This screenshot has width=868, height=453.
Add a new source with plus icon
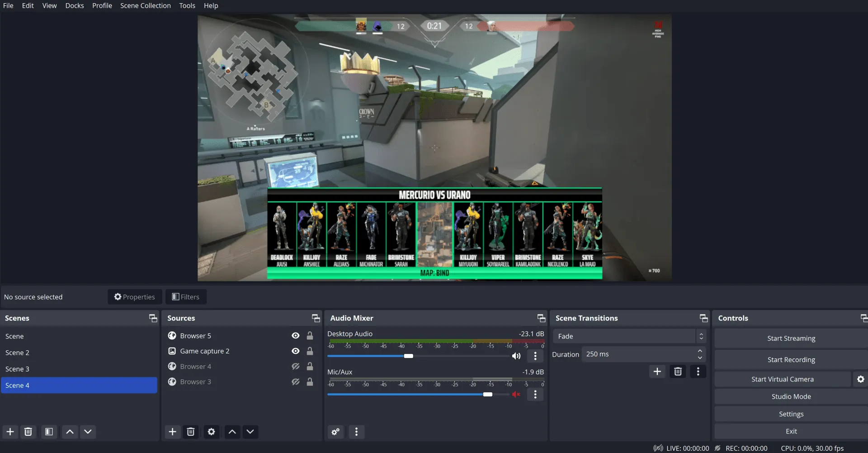172,432
